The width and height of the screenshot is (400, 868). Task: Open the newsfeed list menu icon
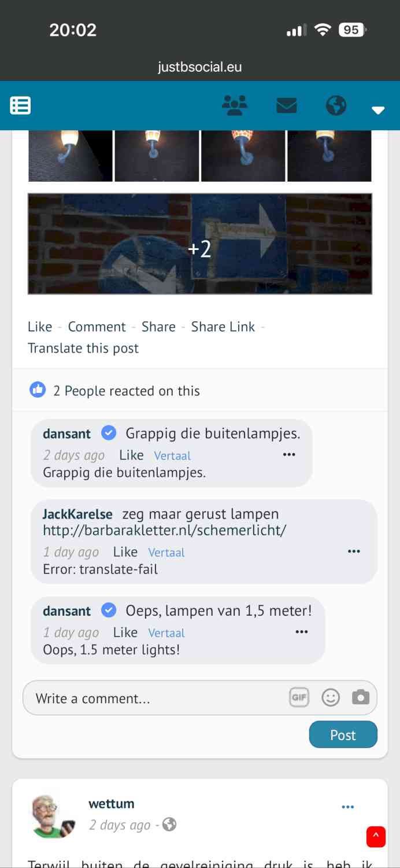[x=20, y=105]
